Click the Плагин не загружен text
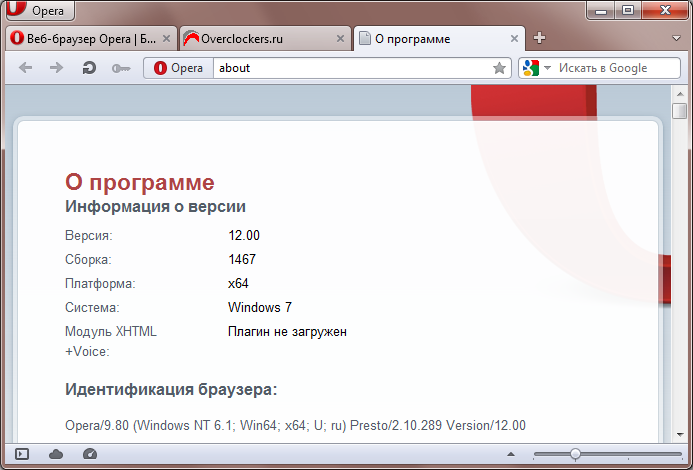 [x=287, y=331]
